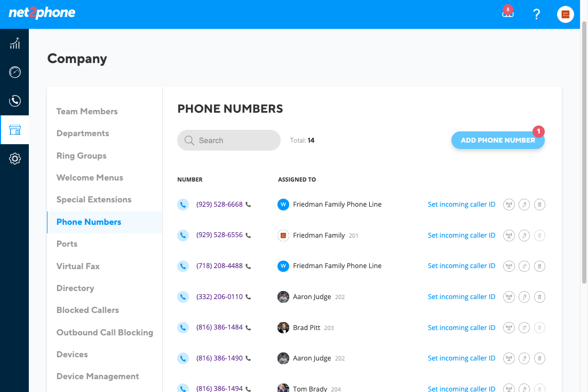This screenshot has height=392, width=588.
Task: Set incoming caller ID for (816) 386-1484
Action: click(461, 328)
